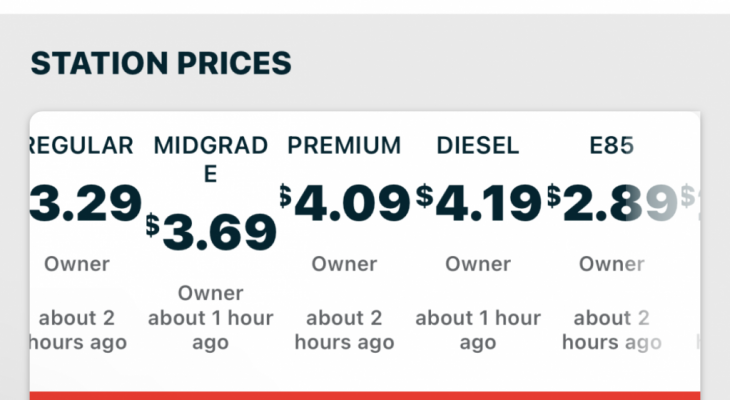Screen dimensions: 730x400
Task: Select the DIESEL fuel label
Action: pyautogui.click(x=478, y=145)
